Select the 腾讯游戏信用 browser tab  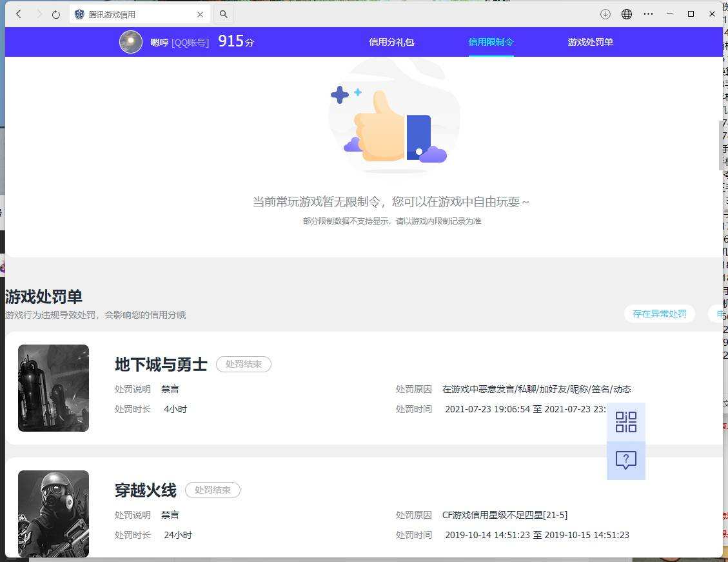[140, 14]
